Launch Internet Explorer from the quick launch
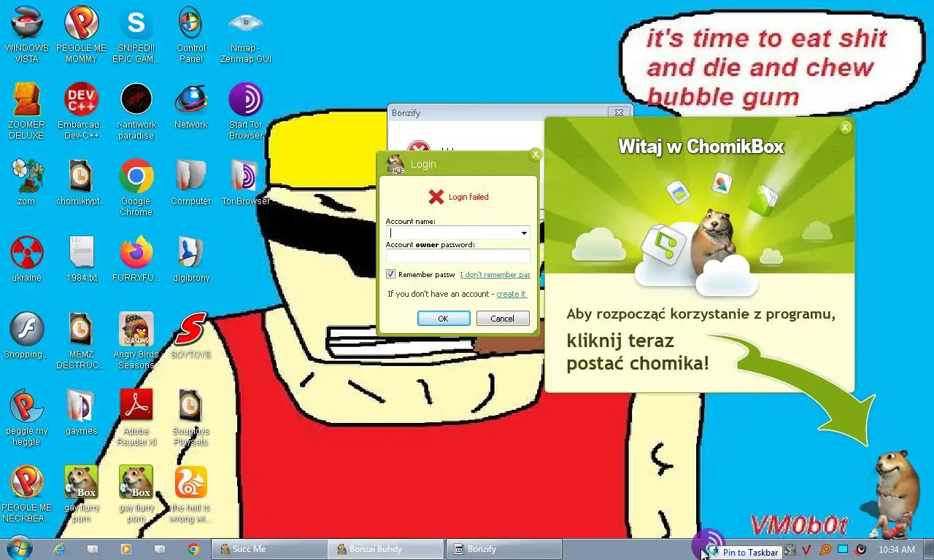 coord(59,549)
